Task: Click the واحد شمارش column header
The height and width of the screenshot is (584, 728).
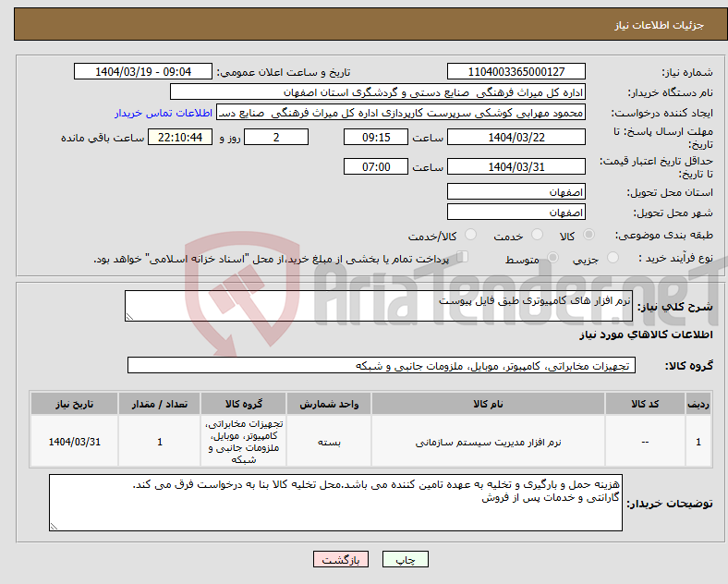Action: [329, 404]
